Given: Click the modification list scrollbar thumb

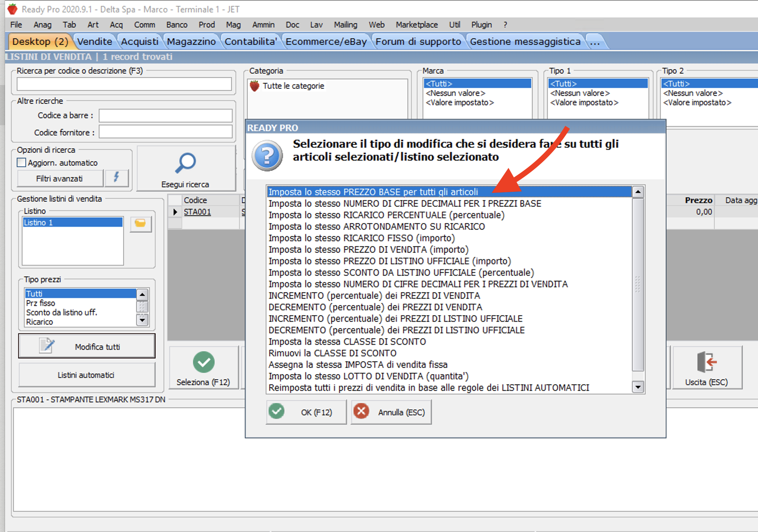Looking at the screenshot, I should pyautogui.click(x=638, y=284).
